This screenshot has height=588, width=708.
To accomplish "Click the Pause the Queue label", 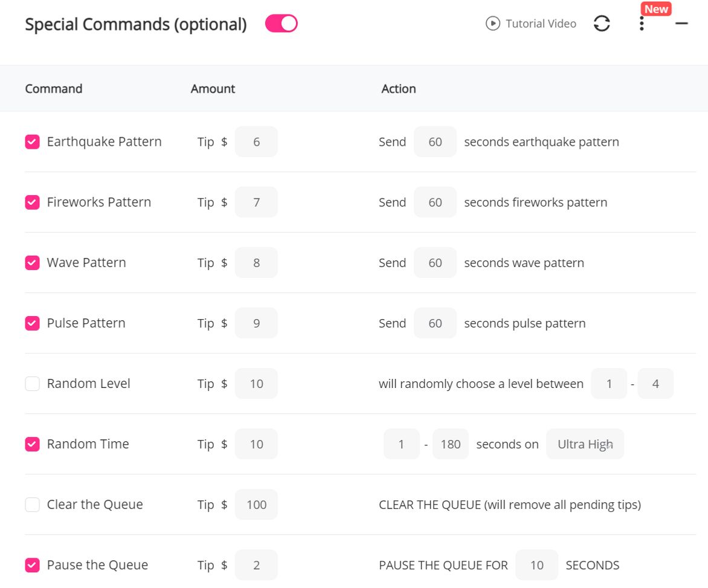I will click(x=97, y=565).
